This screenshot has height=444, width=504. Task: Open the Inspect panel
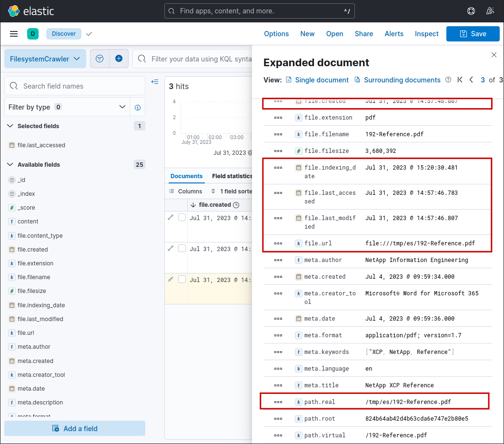426,34
